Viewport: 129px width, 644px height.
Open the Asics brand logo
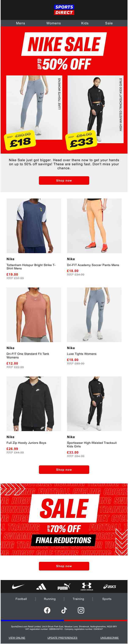tap(110, 587)
